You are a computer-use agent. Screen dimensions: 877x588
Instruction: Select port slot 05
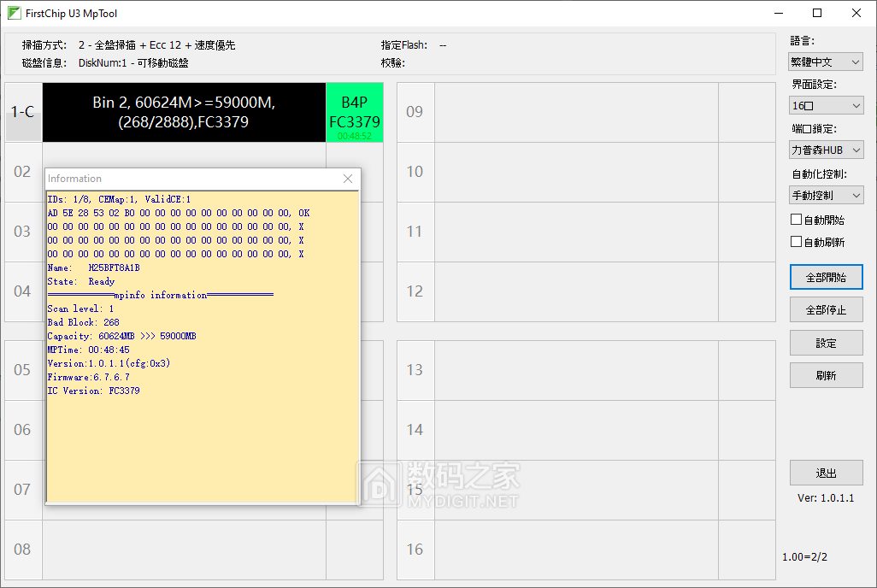coord(22,370)
